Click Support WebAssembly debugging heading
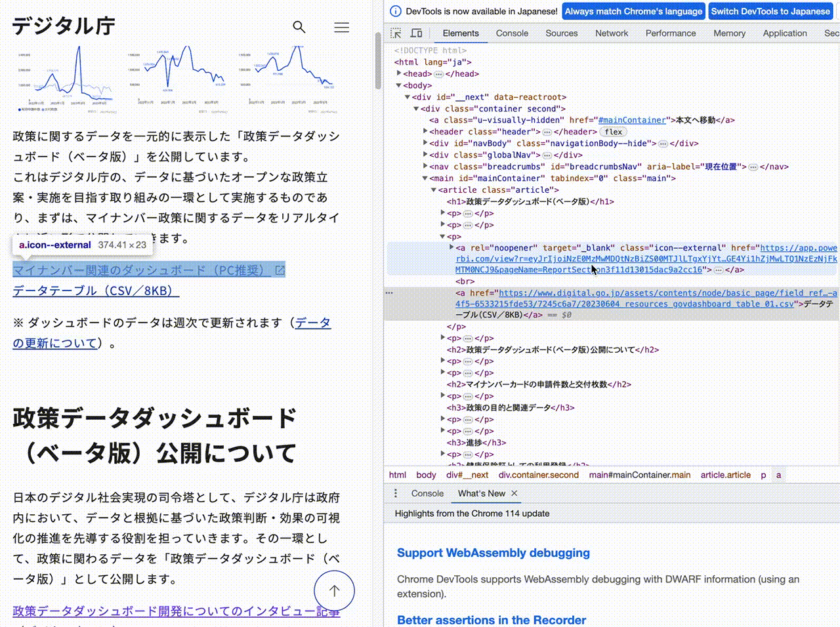The image size is (840, 627). coord(493,553)
